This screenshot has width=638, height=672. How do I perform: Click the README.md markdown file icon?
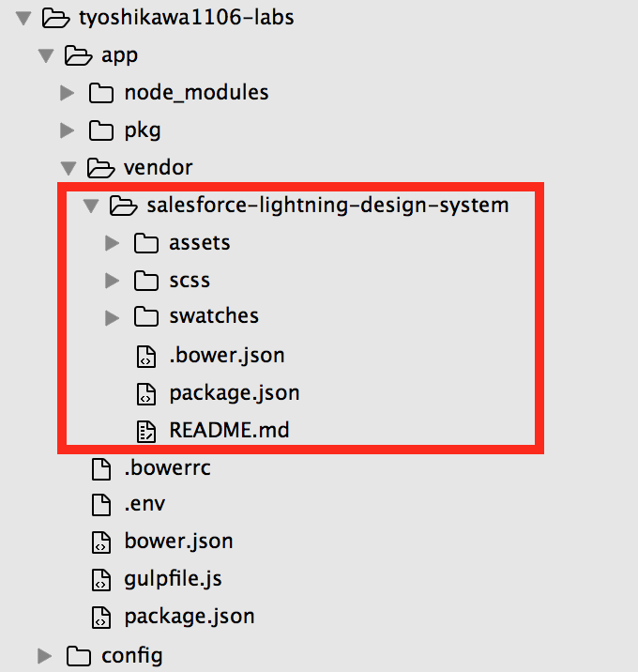pyautogui.click(x=146, y=431)
